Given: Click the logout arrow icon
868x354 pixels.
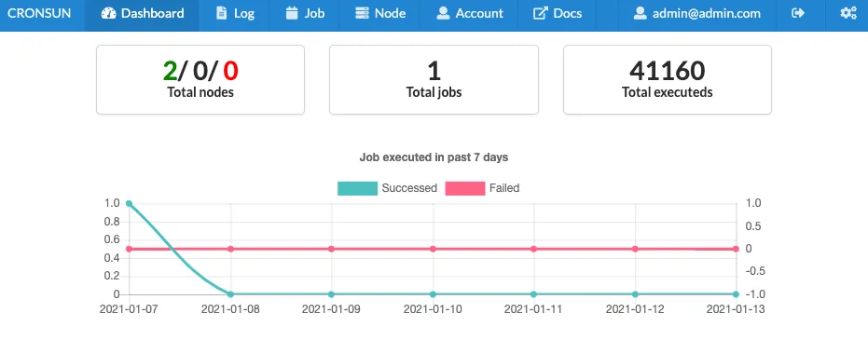Looking at the screenshot, I should click(x=798, y=13).
